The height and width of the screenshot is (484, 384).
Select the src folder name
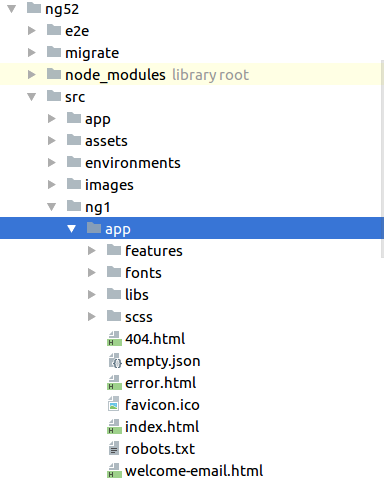[75, 97]
